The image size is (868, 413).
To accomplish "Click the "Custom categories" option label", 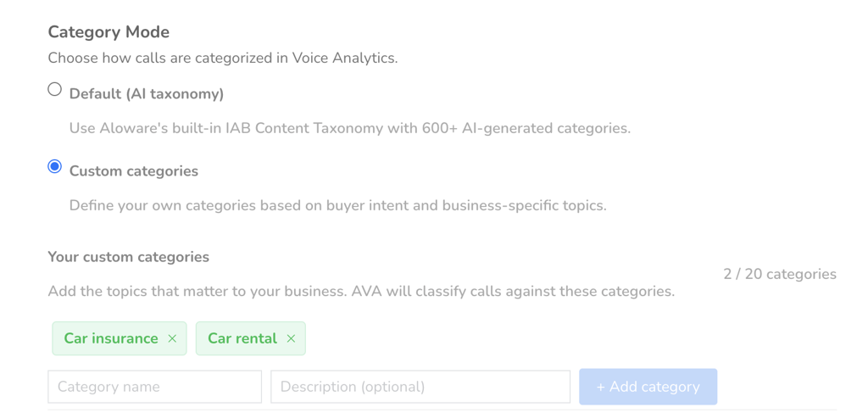I will 134,171.
